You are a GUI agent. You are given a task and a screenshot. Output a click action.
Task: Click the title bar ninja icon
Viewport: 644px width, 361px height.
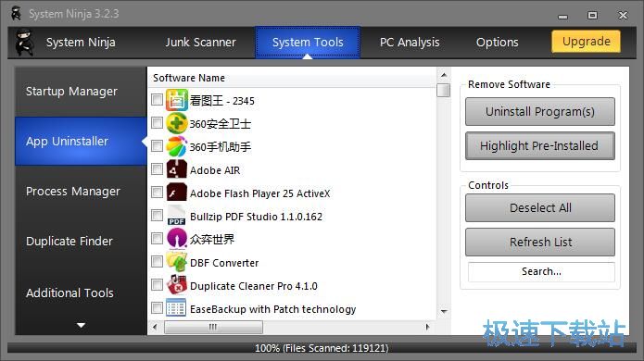coord(16,14)
